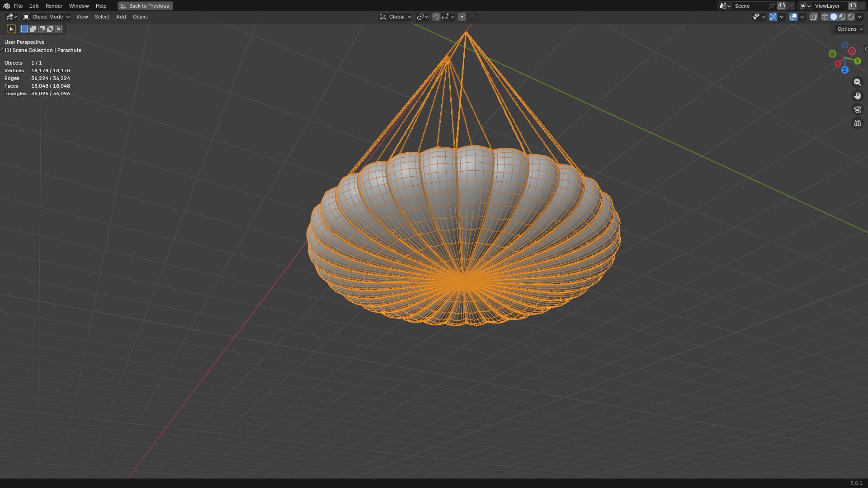Click the 'Vertices' statistics text
The height and width of the screenshot is (488, 868).
pos(14,70)
